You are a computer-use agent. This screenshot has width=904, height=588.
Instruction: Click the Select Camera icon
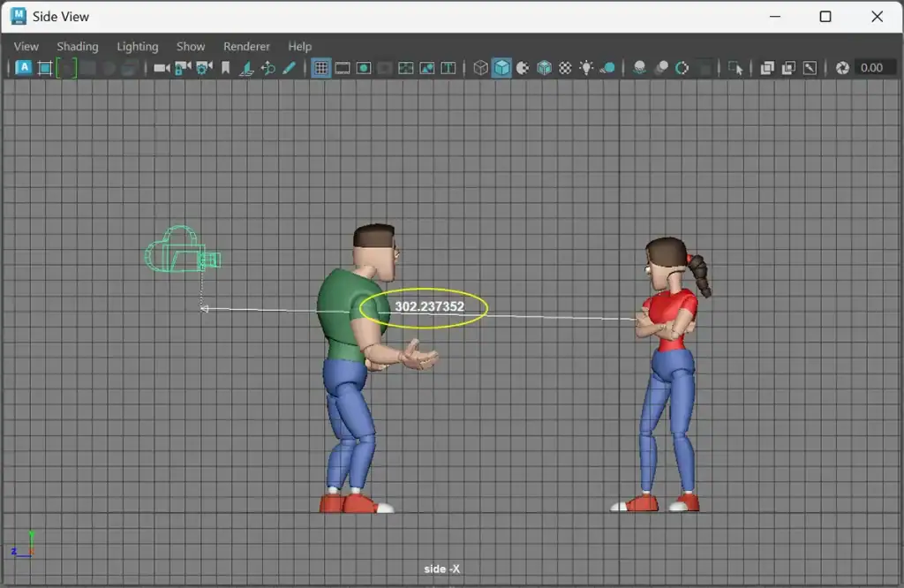pos(162,68)
